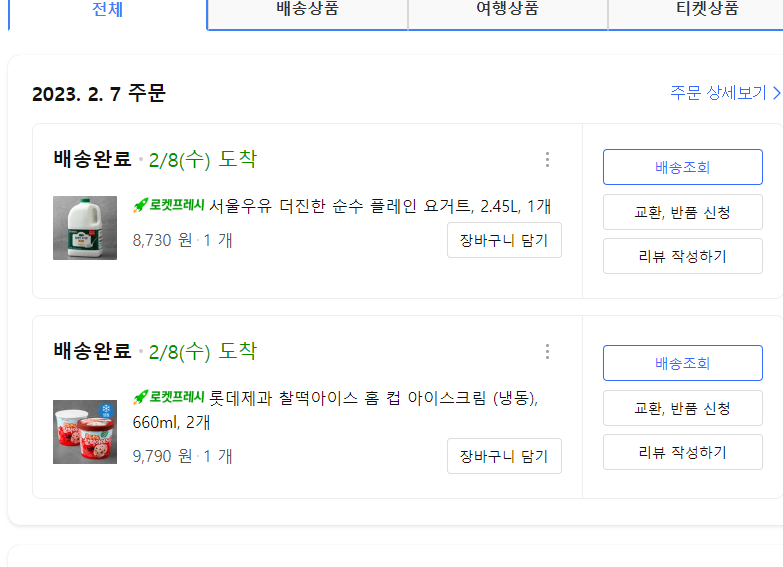Click Rocket Fresh badge on yogurt item
Screen dimensions: 783x567
coord(169,205)
